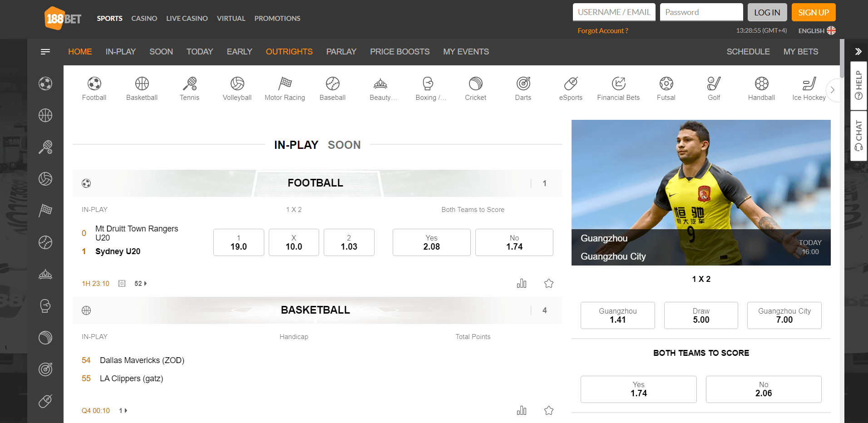Select the Tennis racket icon in the sidebar
This screenshot has width=868, height=423.
pos(45,147)
